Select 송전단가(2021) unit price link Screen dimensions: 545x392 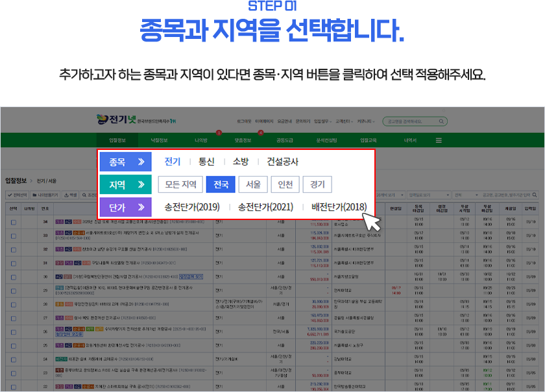pos(265,207)
